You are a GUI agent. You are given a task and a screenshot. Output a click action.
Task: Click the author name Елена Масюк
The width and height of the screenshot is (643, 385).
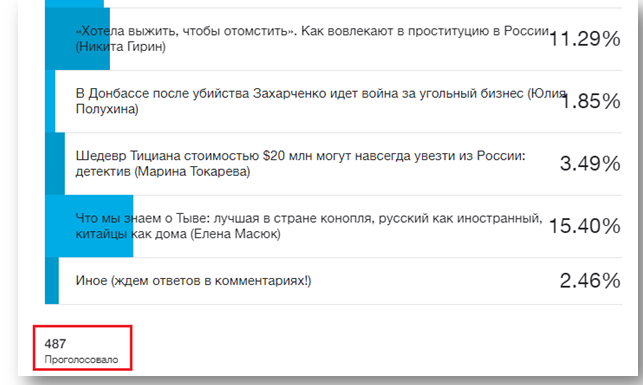(x=235, y=234)
